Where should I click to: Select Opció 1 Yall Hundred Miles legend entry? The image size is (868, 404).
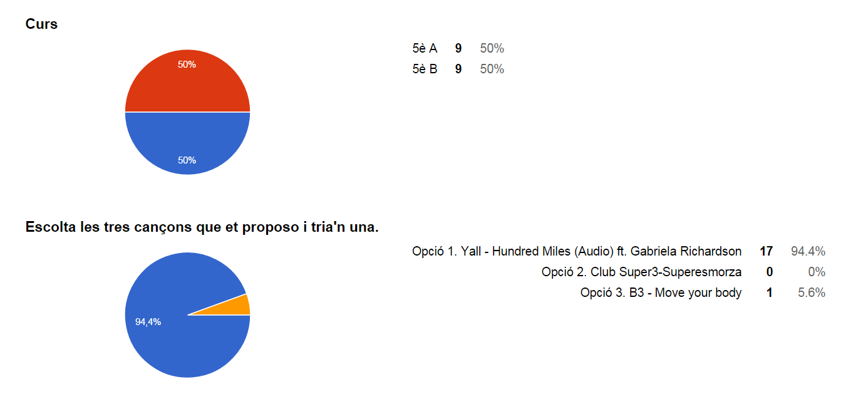pyautogui.click(x=577, y=251)
